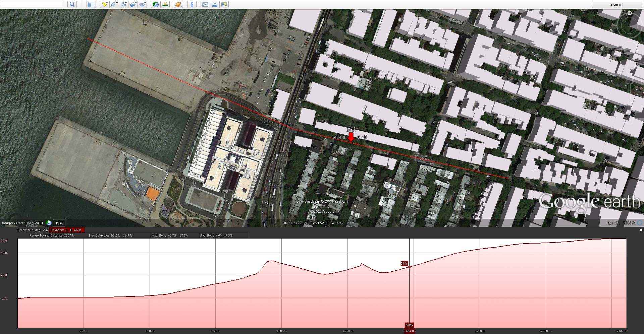The height and width of the screenshot is (334, 644).
Task: Add an image overlay icon
Action: point(133,4)
